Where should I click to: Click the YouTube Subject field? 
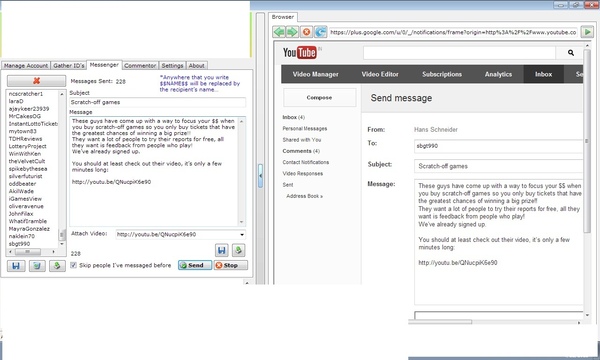point(498,166)
